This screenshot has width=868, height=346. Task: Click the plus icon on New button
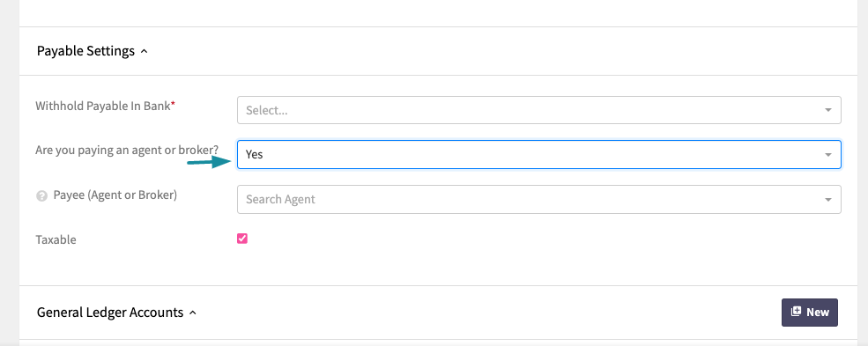796,312
